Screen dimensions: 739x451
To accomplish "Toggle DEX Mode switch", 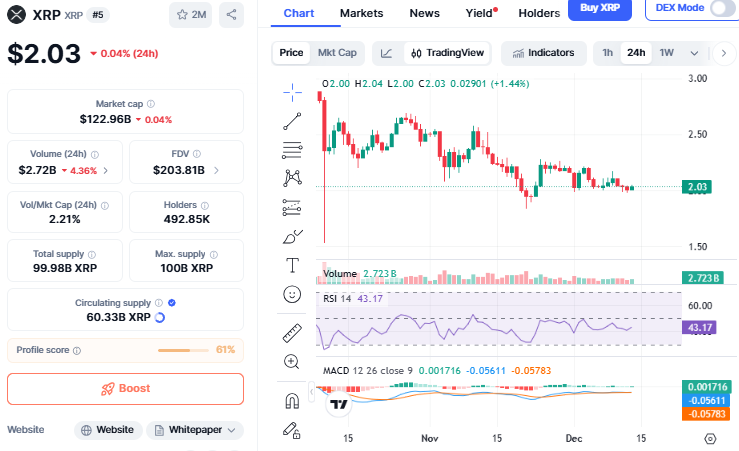I will (x=723, y=9).
